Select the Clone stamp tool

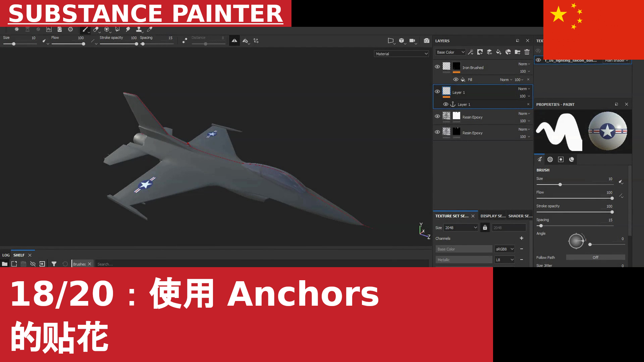pyautogui.click(x=139, y=29)
